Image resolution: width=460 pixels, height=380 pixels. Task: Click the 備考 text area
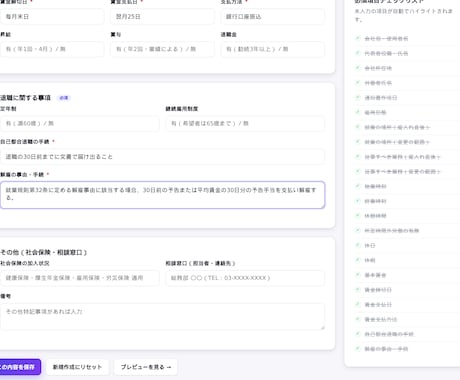(x=162, y=317)
